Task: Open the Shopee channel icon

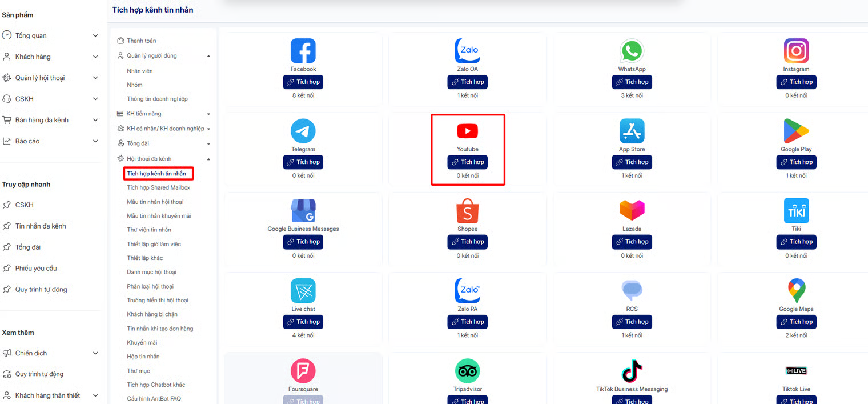Action: tap(467, 211)
